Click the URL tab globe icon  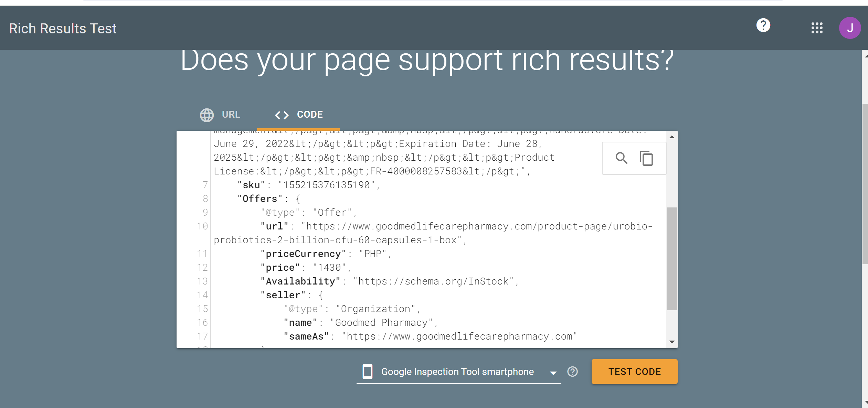click(207, 115)
